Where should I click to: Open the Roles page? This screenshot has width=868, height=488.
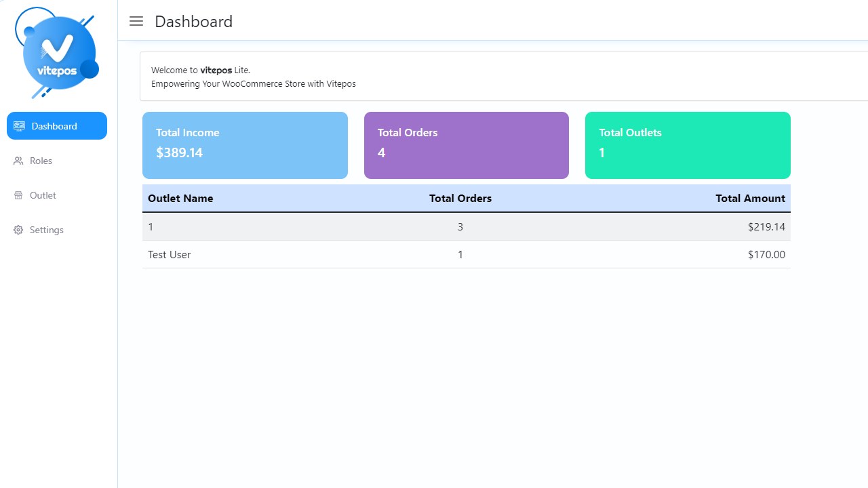(41, 161)
